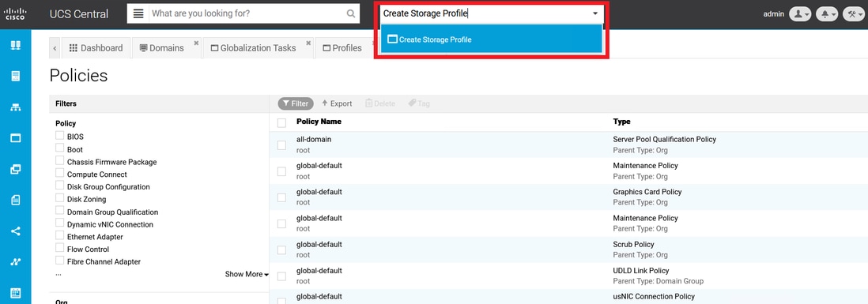
Task: Click the magnifier search icon
Action: [351, 14]
